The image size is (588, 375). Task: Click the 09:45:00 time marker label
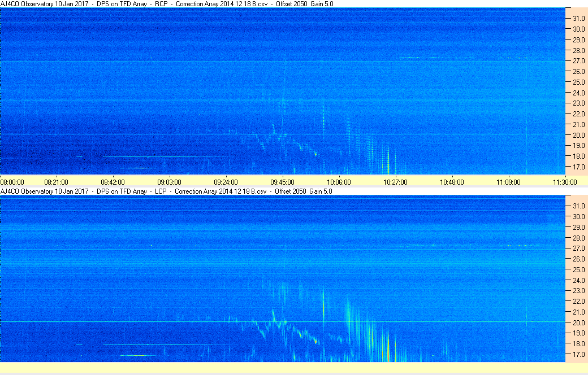pyautogui.click(x=282, y=182)
